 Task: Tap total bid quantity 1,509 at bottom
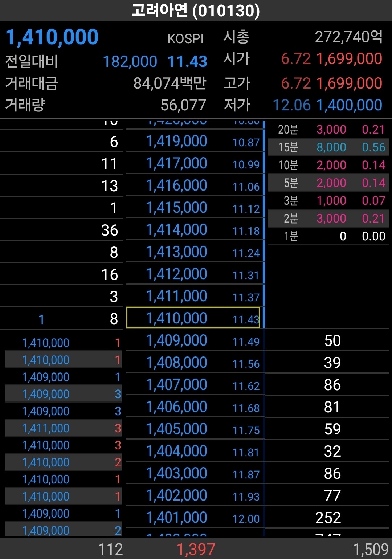point(371,550)
